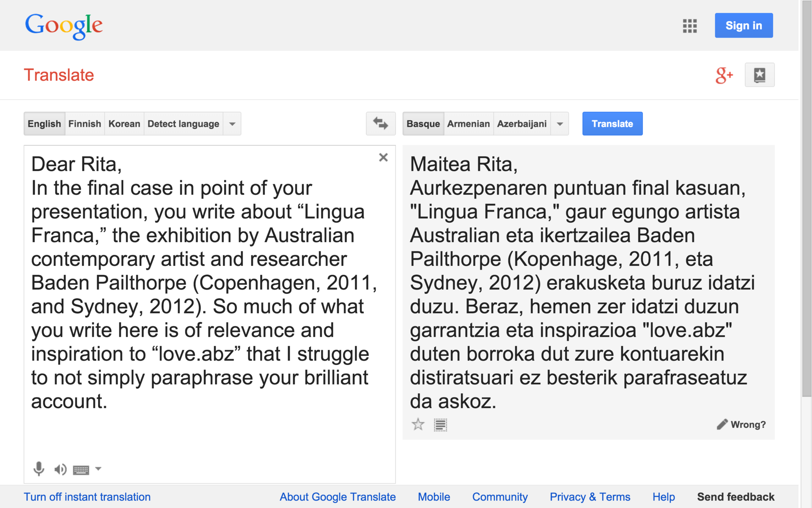Expand the source language dropdown arrow
This screenshot has height=508, width=812.
point(232,124)
